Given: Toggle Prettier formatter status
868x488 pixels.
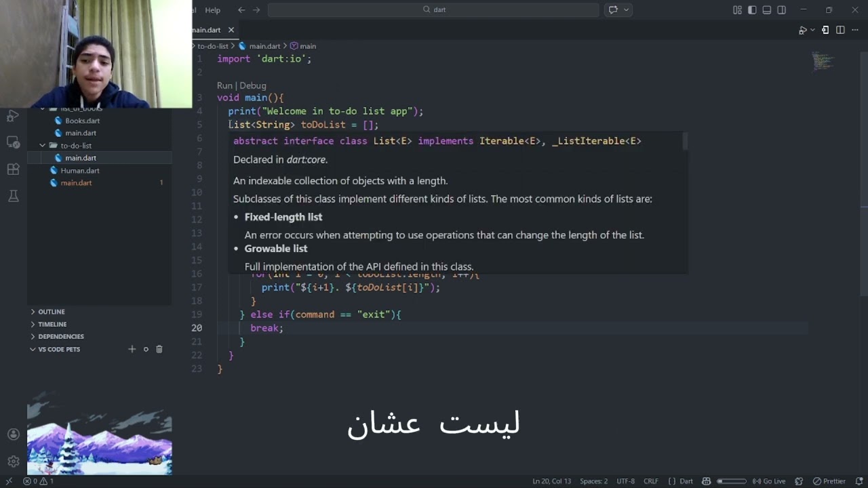Looking at the screenshot, I should (x=829, y=481).
